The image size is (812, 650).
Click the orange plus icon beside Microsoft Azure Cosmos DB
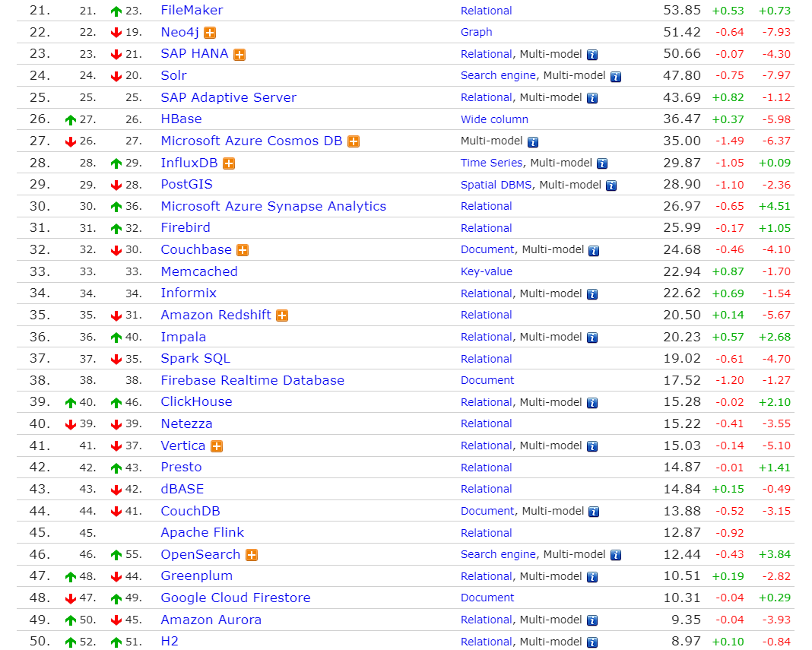tap(354, 142)
